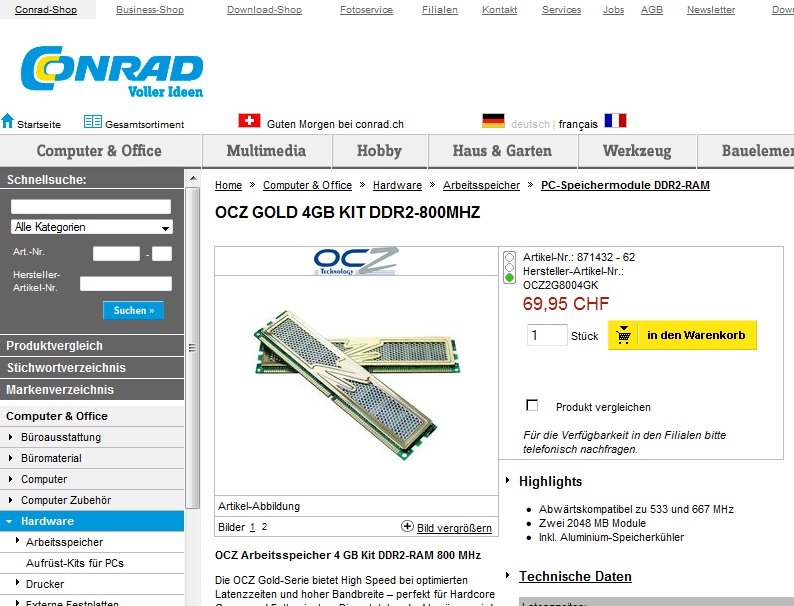Open the Werkzeug tab
794x606 pixels.
point(637,151)
